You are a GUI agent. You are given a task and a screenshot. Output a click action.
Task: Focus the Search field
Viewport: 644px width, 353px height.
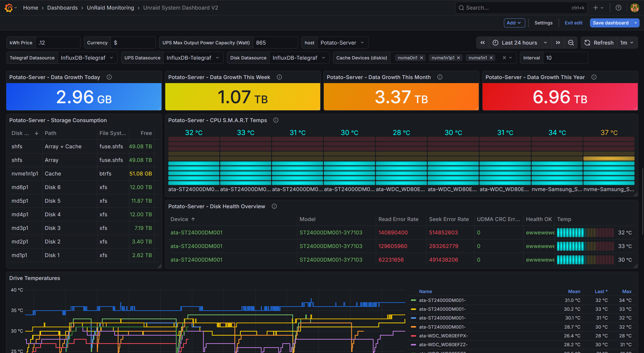[521, 8]
